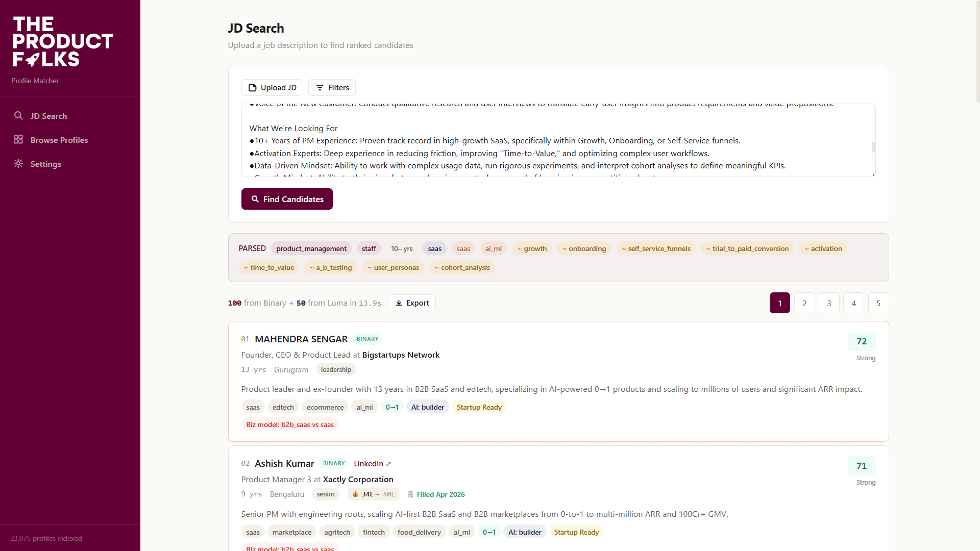Viewport: 980px width, 551px height.
Task: Click the 10– yrs parsed tag
Action: (x=402, y=248)
